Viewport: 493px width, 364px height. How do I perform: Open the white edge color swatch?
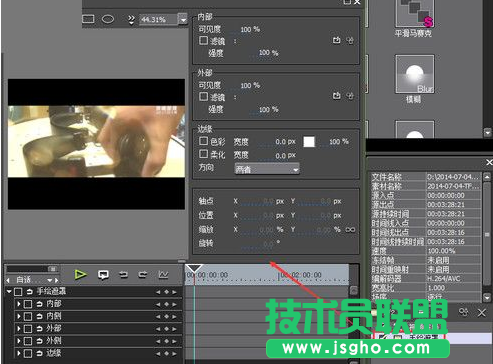[309, 142]
